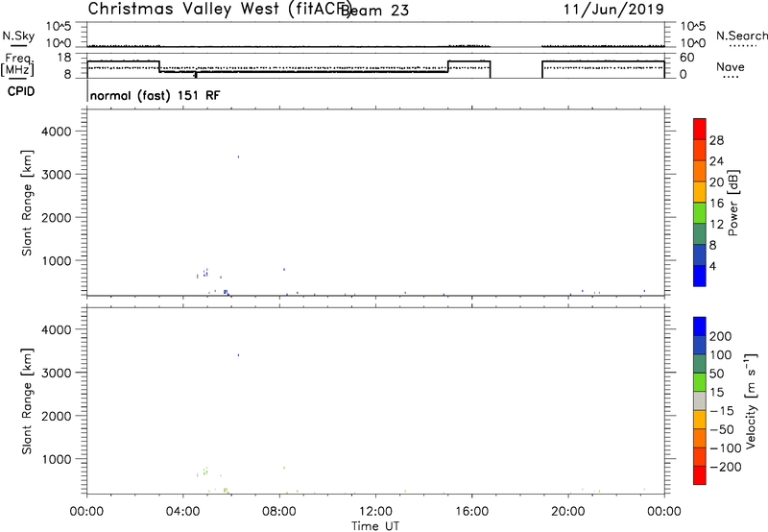
Task: Click the Nave legend label
Action: pos(730,66)
